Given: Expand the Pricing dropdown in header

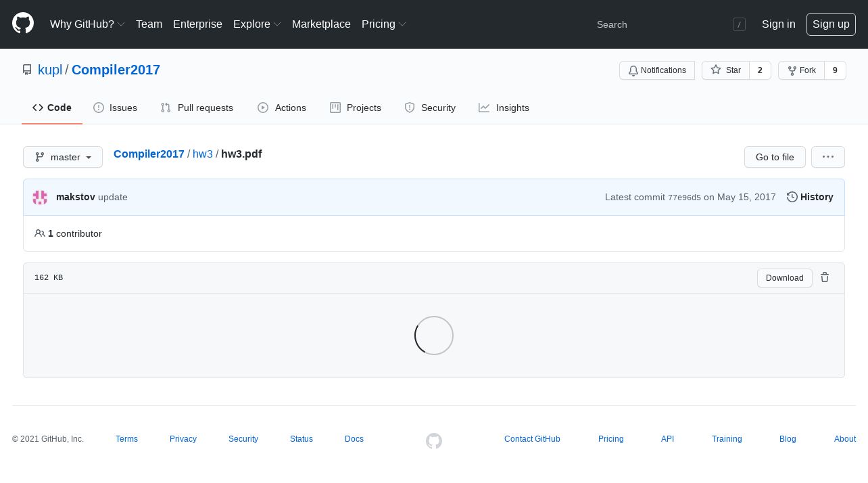Looking at the screenshot, I should coord(384,24).
